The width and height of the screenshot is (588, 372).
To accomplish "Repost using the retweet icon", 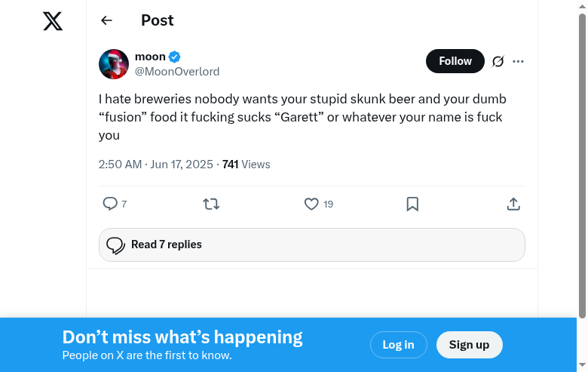I will (211, 204).
